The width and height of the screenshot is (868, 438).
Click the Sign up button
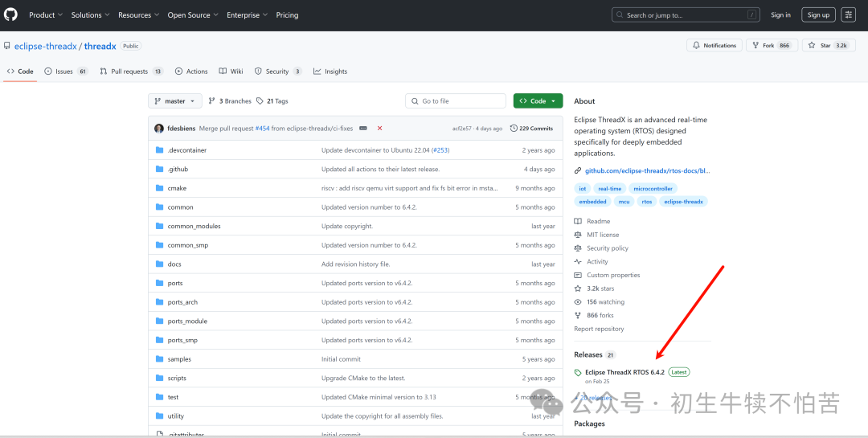click(818, 15)
